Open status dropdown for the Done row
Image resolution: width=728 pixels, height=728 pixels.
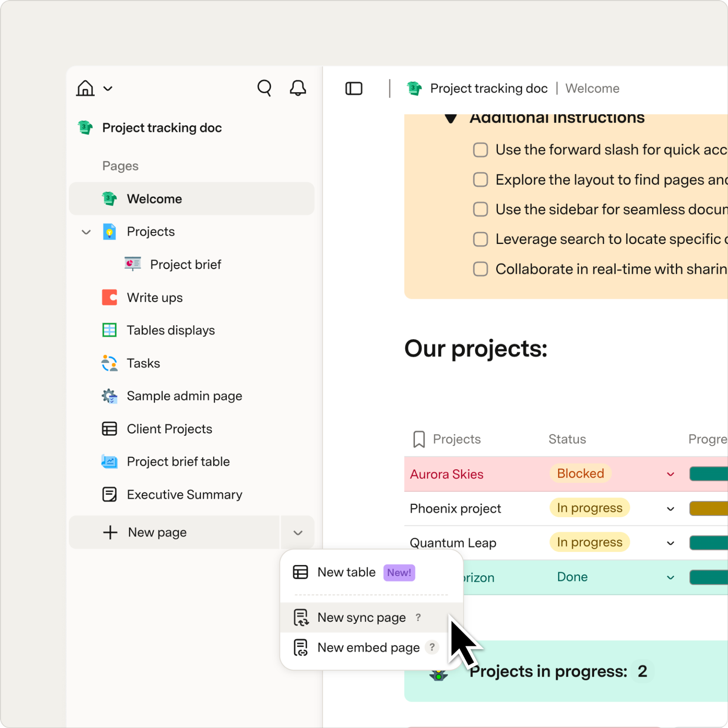pos(670,577)
